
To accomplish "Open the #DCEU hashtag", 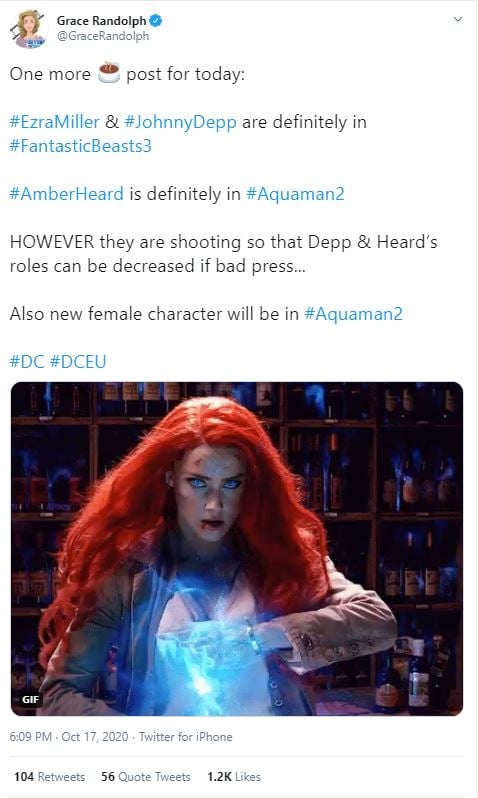I will coord(78,362).
